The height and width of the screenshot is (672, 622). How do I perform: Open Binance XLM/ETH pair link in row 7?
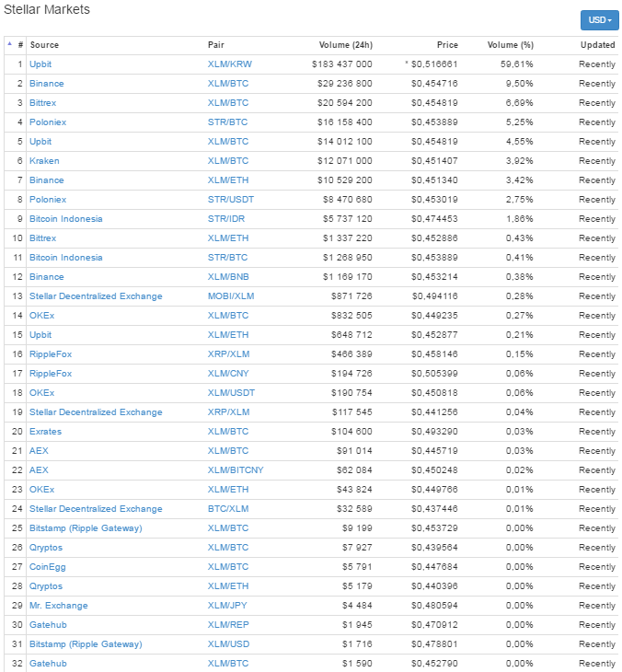(228, 180)
